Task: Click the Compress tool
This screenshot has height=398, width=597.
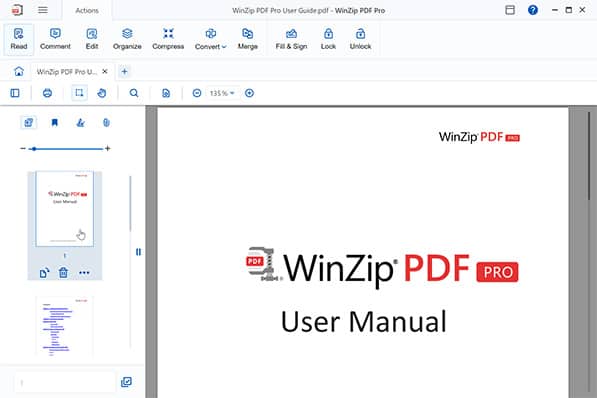Action: click(x=168, y=39)
